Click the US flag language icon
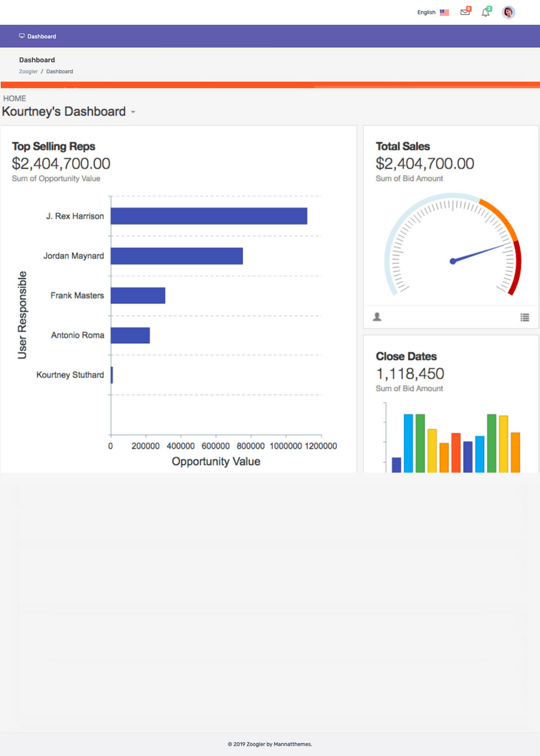540x756 pixels. (x=444, y=12)
